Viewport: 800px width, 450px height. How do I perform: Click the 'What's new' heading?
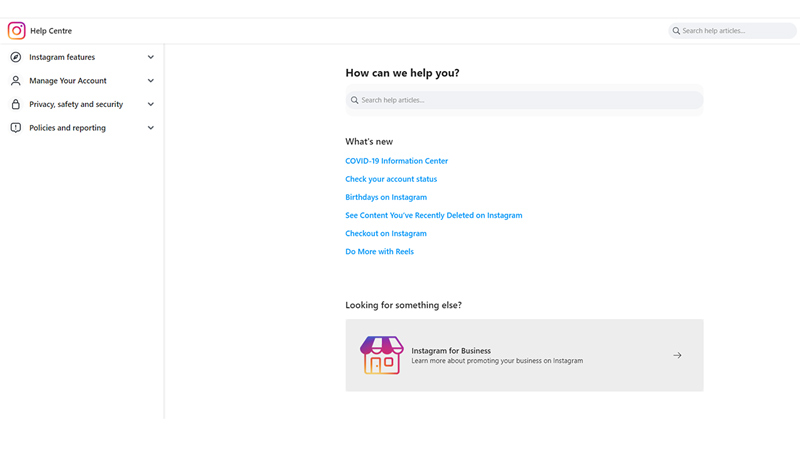[369, 141]
